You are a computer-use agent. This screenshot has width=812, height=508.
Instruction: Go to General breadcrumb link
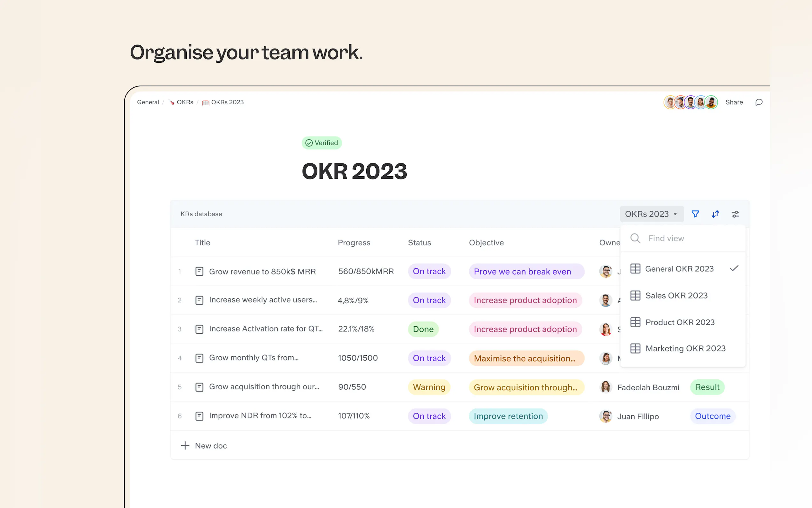pos(148,102)
